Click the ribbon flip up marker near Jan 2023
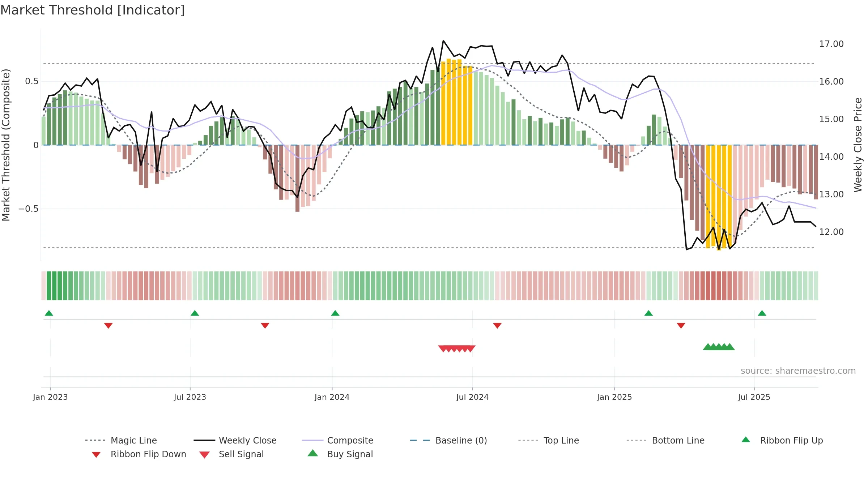 (x=49, y=313)
